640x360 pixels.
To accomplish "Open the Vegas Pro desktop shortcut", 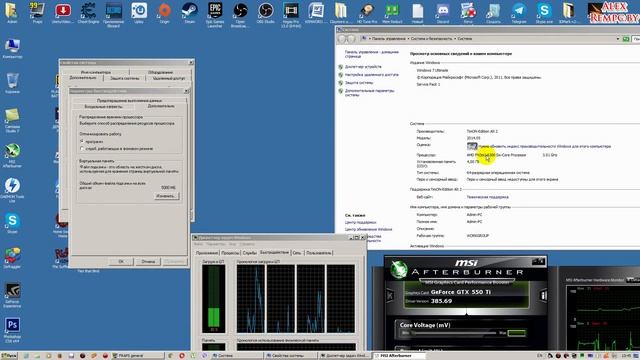I will 291,15.
